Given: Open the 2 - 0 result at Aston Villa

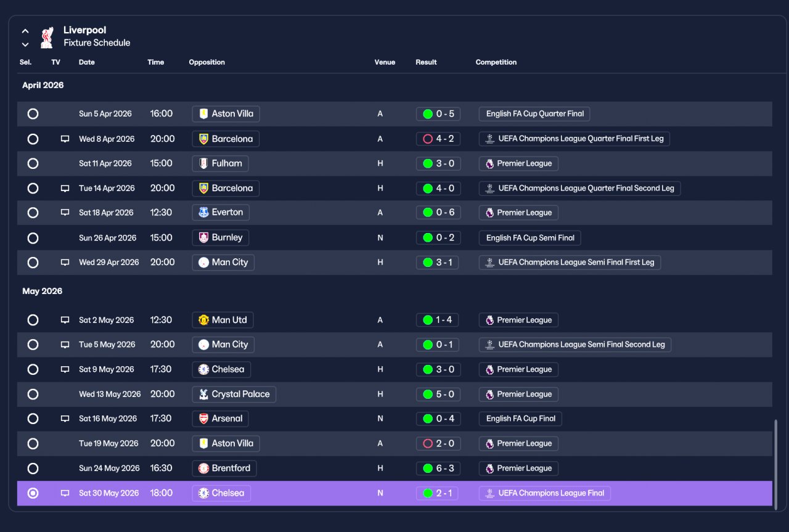Looking at the screenshot, I should tap(438, 443).
